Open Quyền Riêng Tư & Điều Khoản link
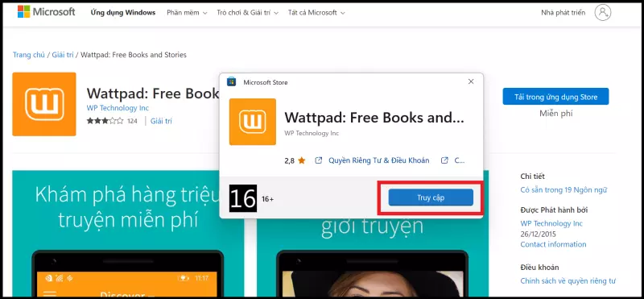The width and height of the screenshot is (644, 299). click(x=378, y=160)
